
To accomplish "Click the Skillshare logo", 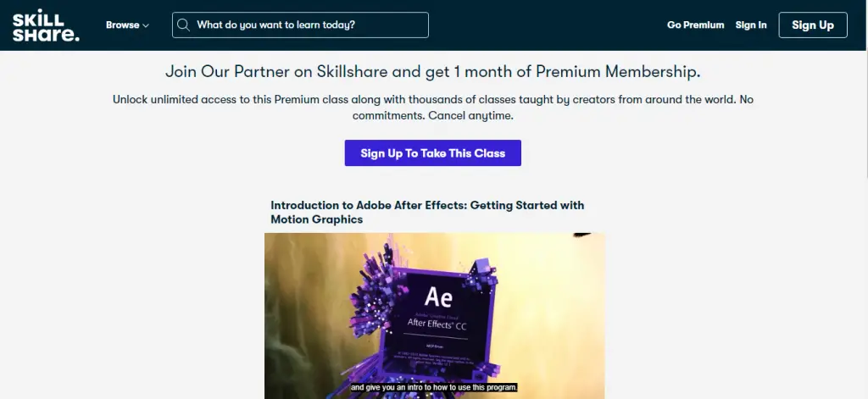I will tap(46, 25).
